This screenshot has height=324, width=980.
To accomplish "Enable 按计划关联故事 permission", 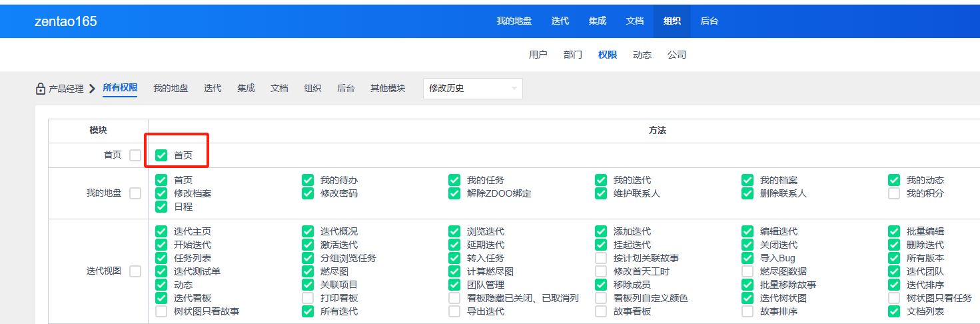I will (601, 258).
